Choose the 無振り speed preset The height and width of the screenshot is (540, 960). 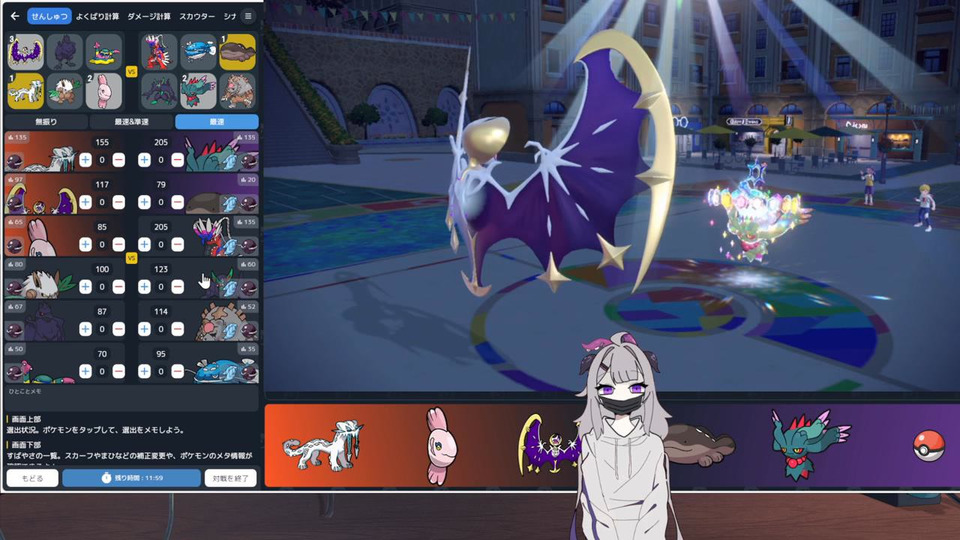coord(46,122)
